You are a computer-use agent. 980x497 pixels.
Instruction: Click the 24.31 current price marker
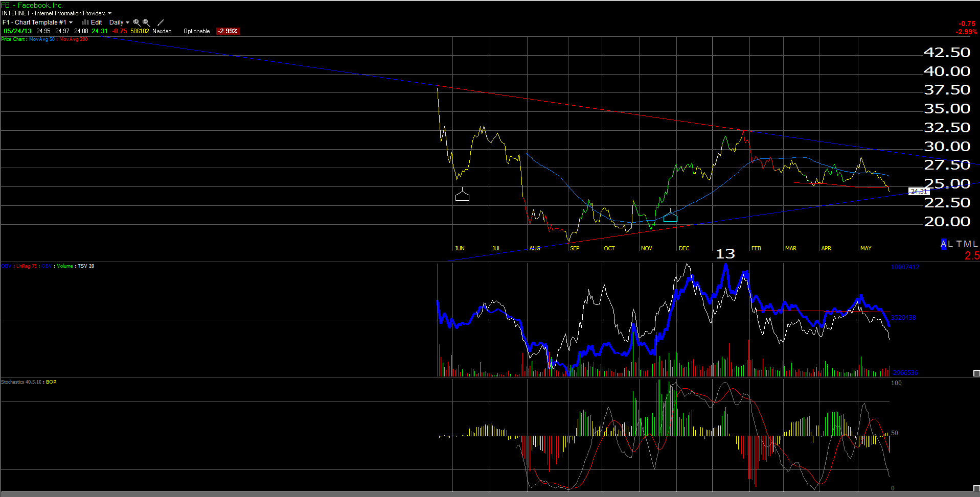click(919, 191)
